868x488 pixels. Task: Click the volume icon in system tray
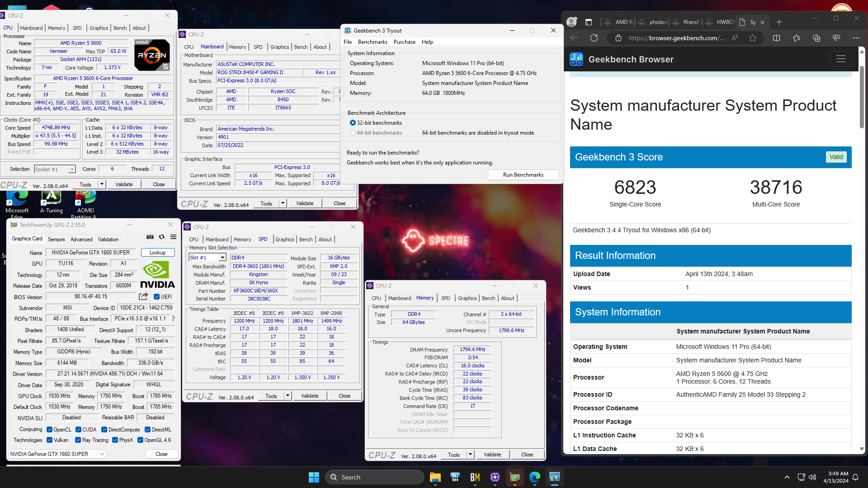click(812, 477)
